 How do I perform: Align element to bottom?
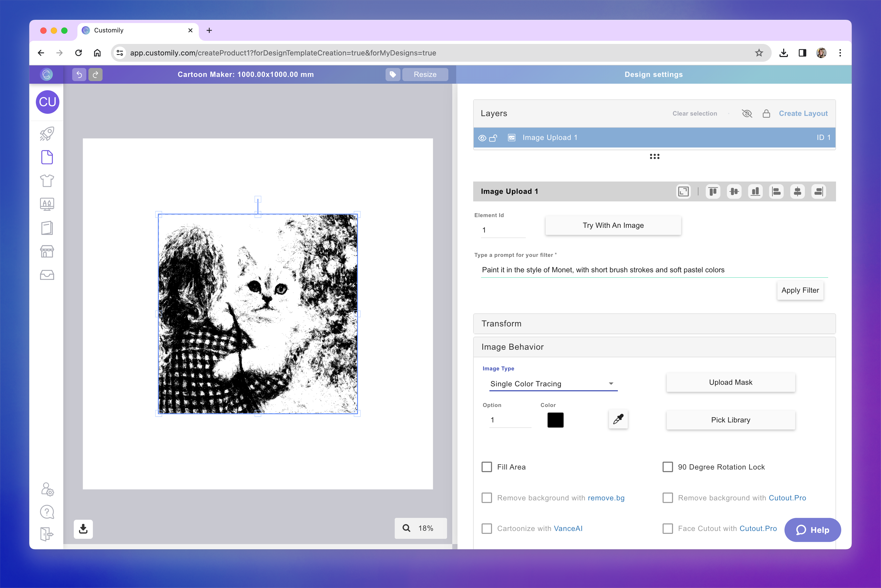click(x=755, y=192)
